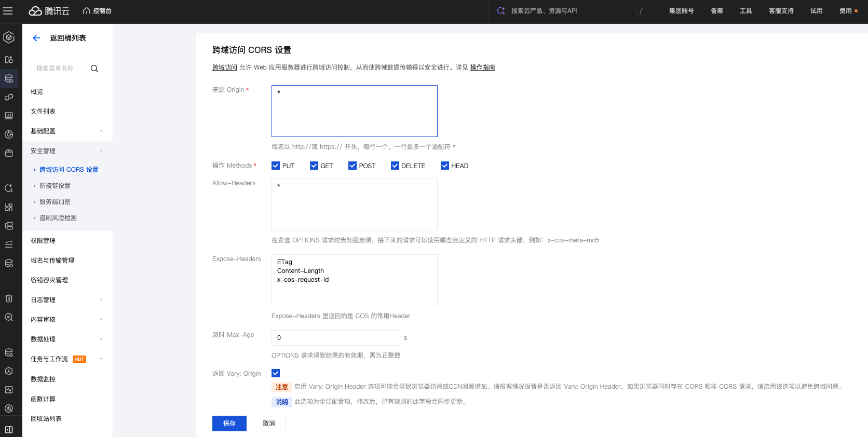
Task: Click the slash shortcut key icon
Action: point(641,11)
